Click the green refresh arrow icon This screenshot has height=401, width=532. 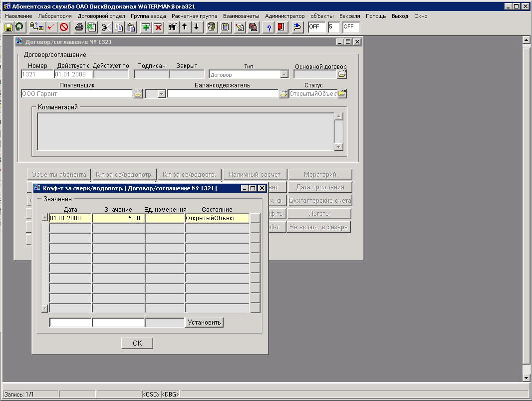tap(19, 27)
